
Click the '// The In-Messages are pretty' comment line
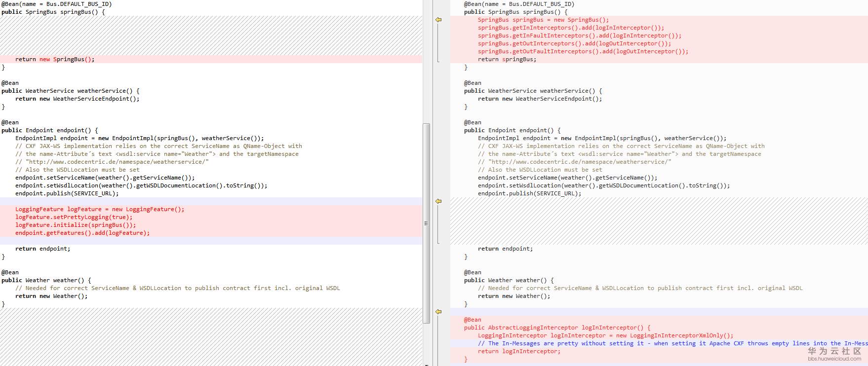point(672,343)
